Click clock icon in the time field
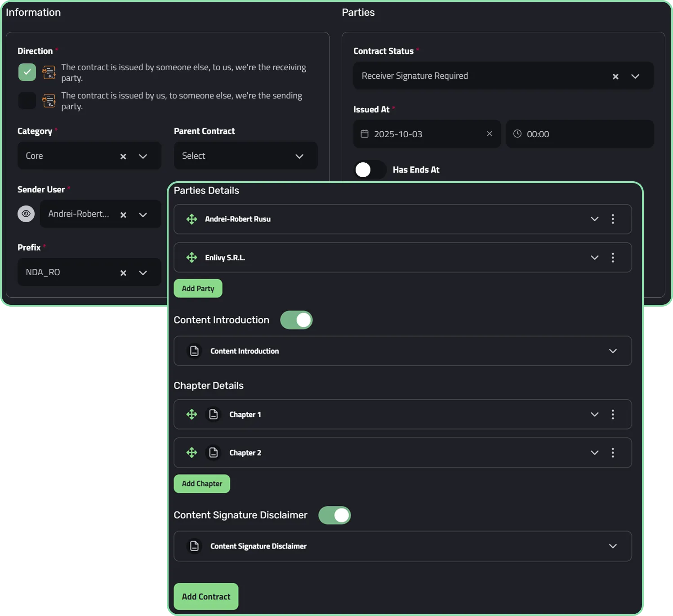 (x=517, y=134)
